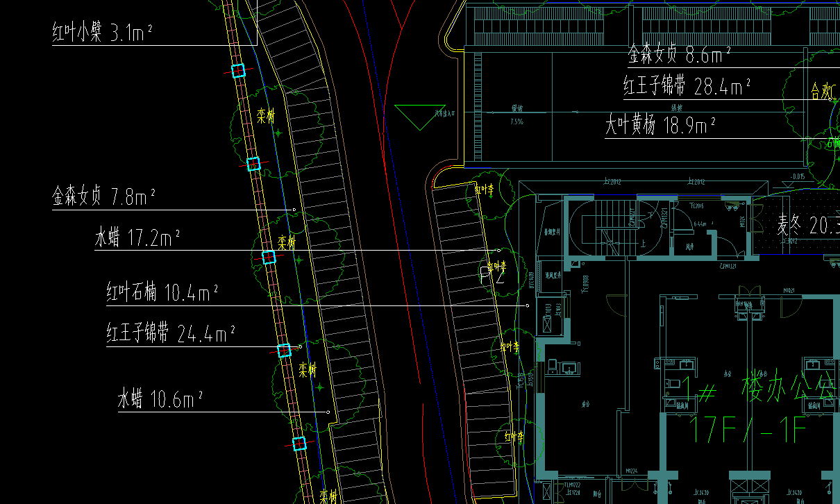
Task: Select the 金森女贞 7.8m² label
Action: (103, 196)
